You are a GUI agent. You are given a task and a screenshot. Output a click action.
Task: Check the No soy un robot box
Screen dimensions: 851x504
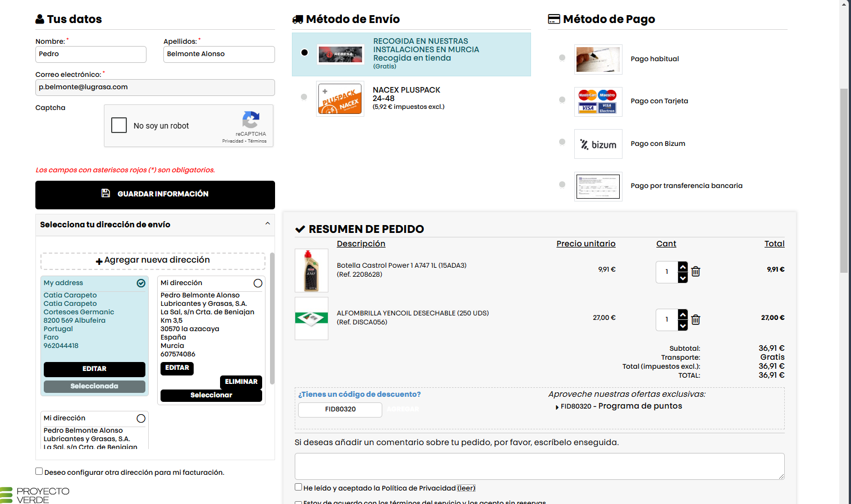[x=119, y=125]
